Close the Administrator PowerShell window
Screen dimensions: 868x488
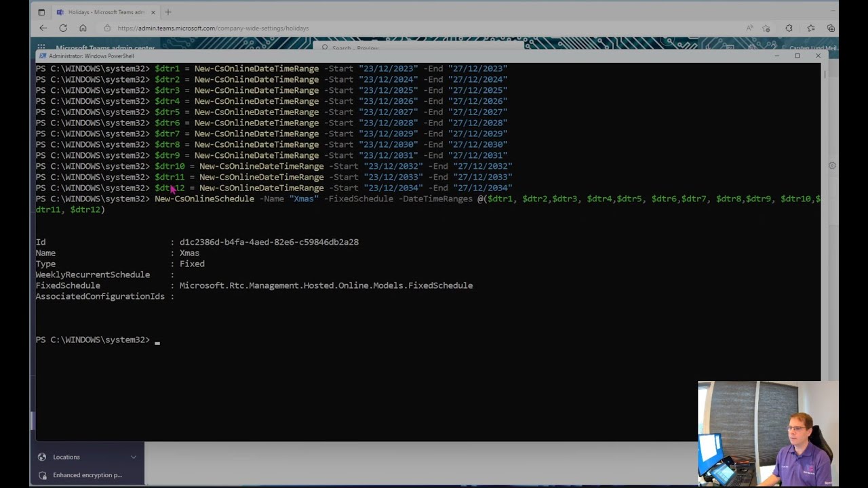click(x=817, y=56)
